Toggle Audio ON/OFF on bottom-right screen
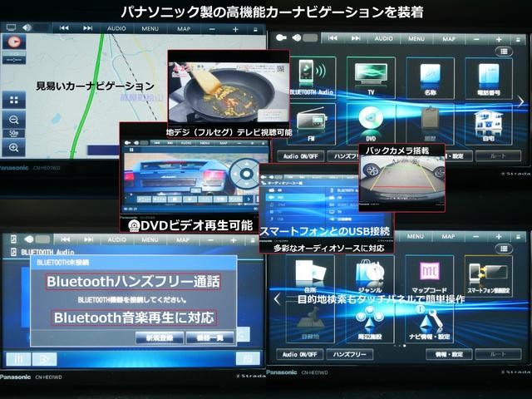Viewport: 532px width, 399px height. [300, 355]
